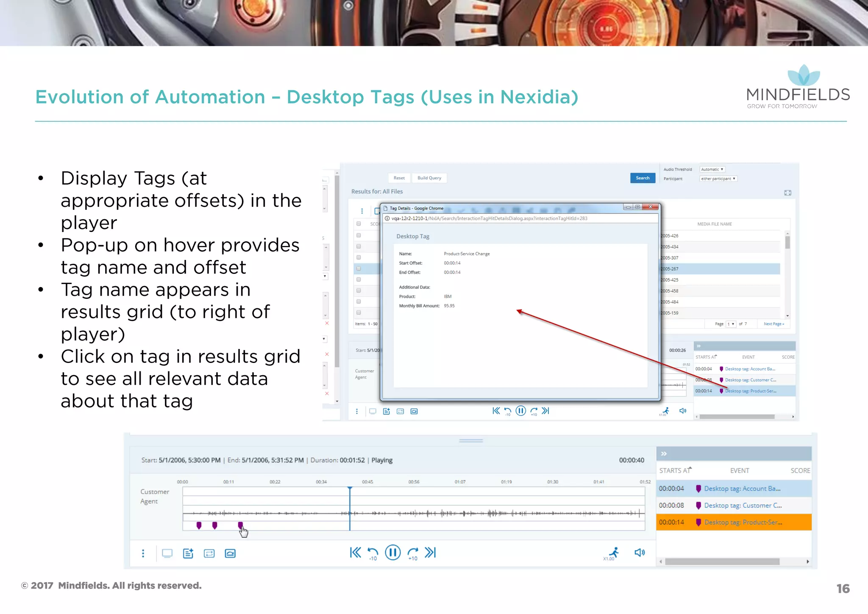Open three-dot menu in bottom player
The height and width of the screenshot is (614, 868).
tap(143, 553)
